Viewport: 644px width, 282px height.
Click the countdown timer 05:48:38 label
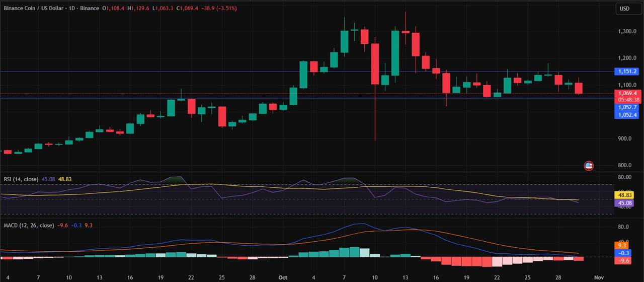pyautogui.click(x=627, y=100)
